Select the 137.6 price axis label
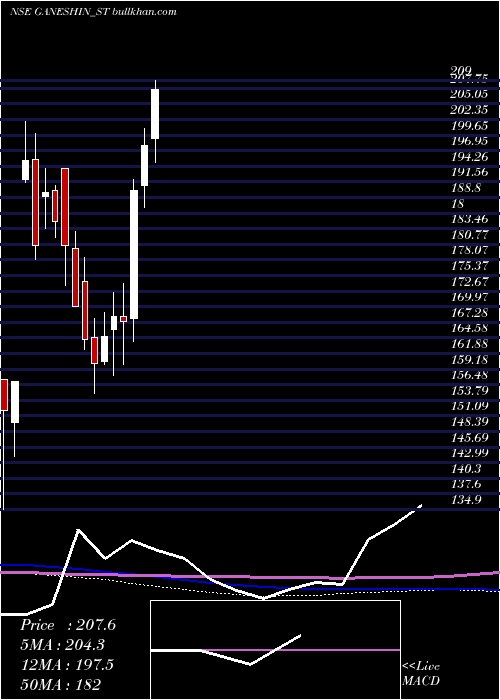 tap(466, 484)
